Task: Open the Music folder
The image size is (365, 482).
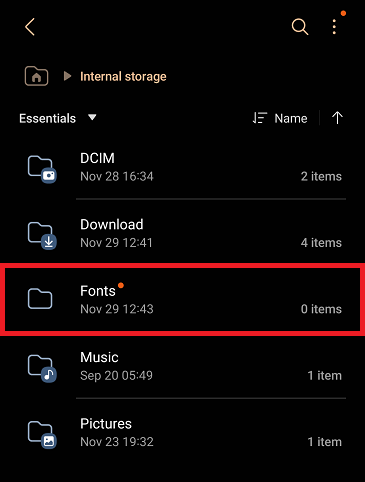Action: coord(182,366)
